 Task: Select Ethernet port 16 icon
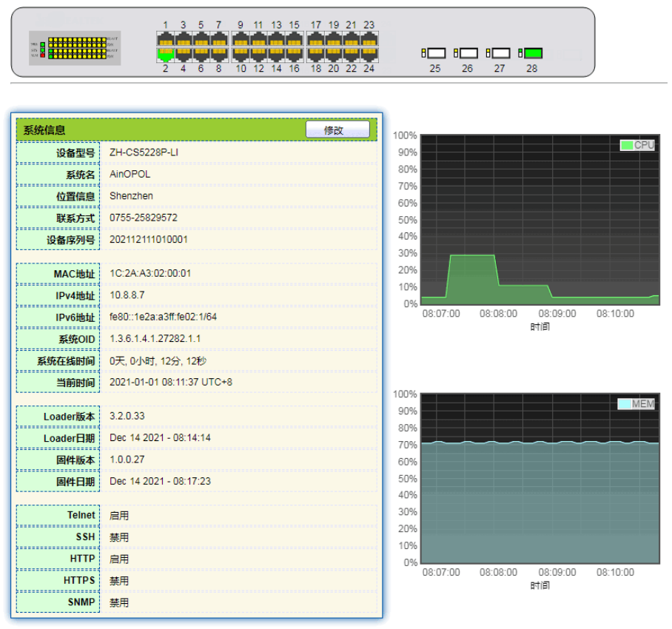[294, 54]
